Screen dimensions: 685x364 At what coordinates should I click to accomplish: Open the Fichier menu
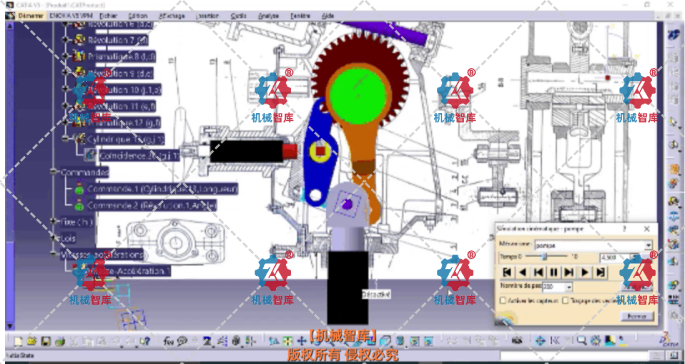click(108, 16)
